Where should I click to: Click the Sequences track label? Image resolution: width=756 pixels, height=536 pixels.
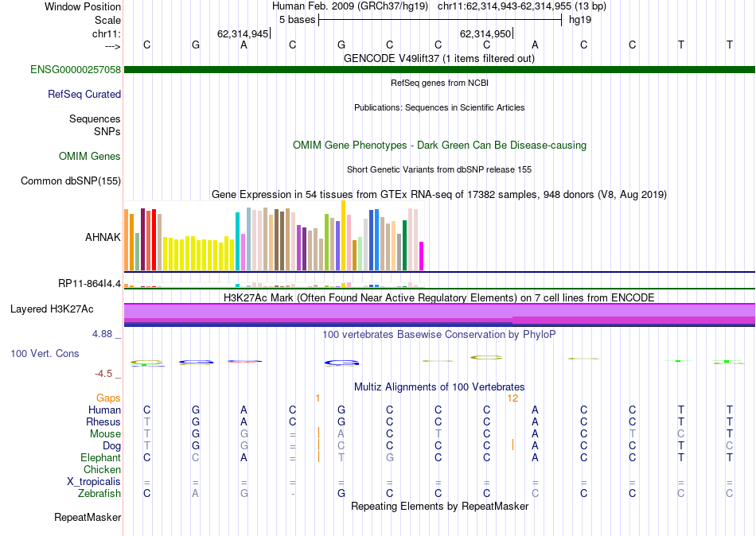pyautogui.click(x=95, y=118)
